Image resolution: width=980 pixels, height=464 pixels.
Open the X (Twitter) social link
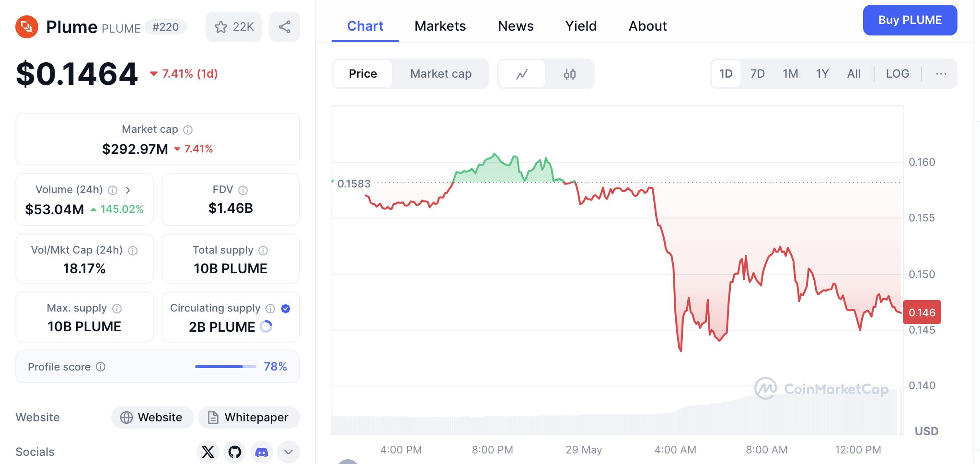[x=208, y=452]
